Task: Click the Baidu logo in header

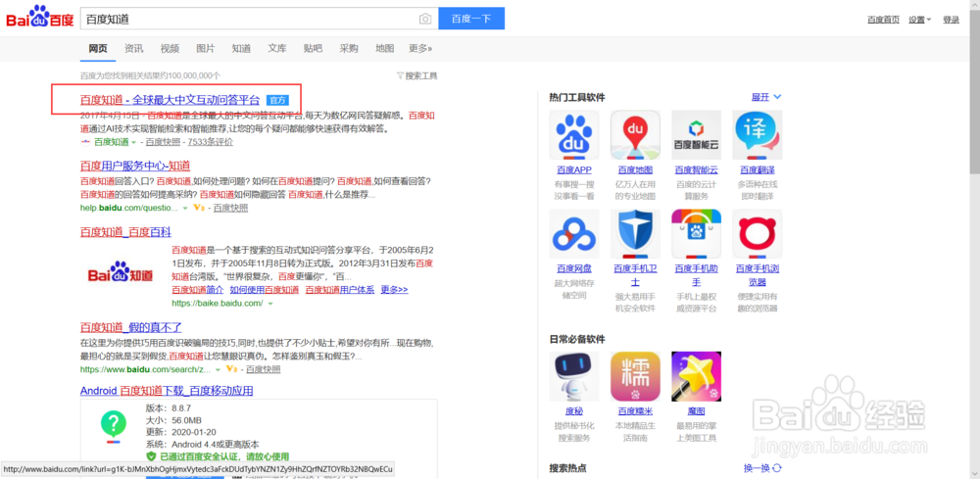Action: 40,19
